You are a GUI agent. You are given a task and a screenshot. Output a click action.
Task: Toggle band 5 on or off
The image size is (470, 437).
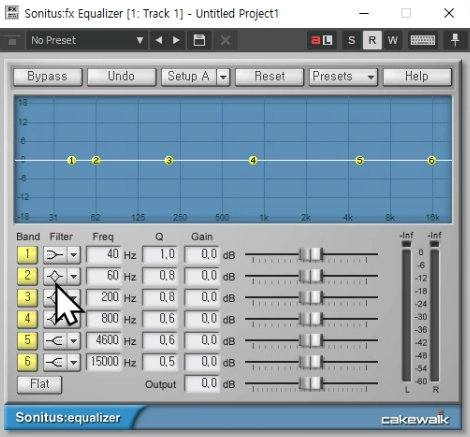(27, 340)
